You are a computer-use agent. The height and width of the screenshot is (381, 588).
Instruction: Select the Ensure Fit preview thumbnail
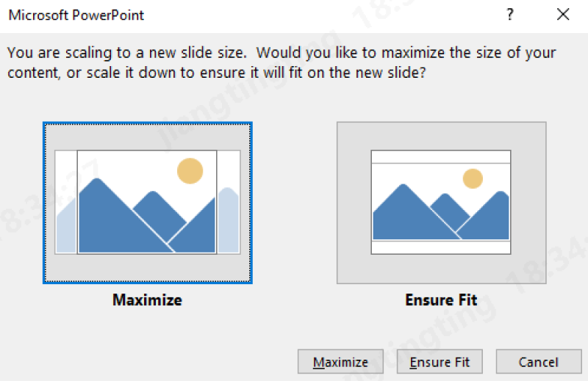(x=442, y=203)
